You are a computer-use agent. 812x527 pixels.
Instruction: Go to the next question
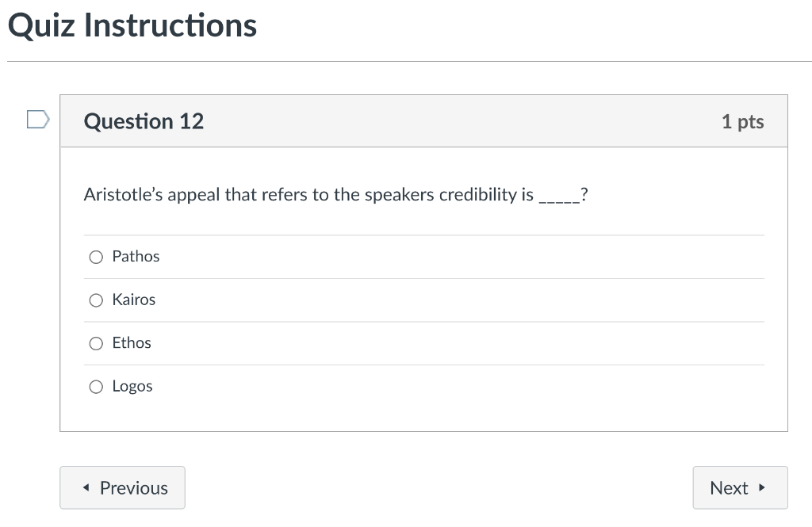[x=740, y=488]
